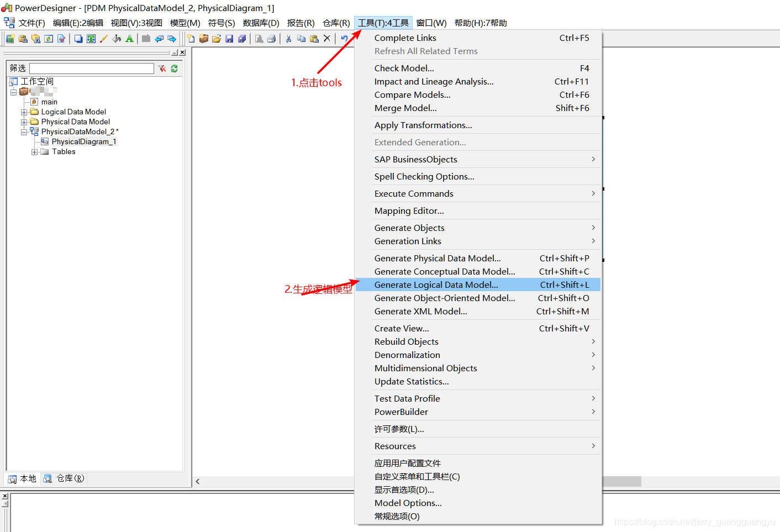This screenshot has height=532, width=780.
Task: Click the blue right arrow toolbar icon
Action: point(172,39)
